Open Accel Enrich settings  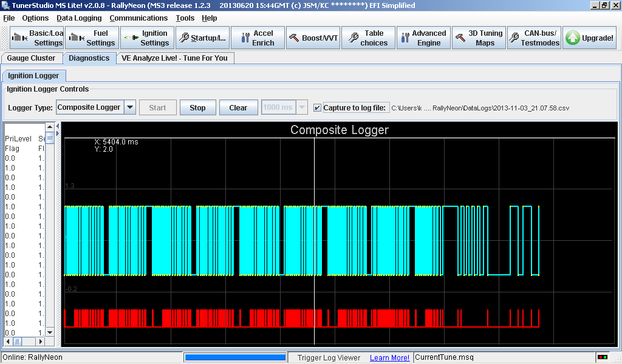[x=258, y=38]
